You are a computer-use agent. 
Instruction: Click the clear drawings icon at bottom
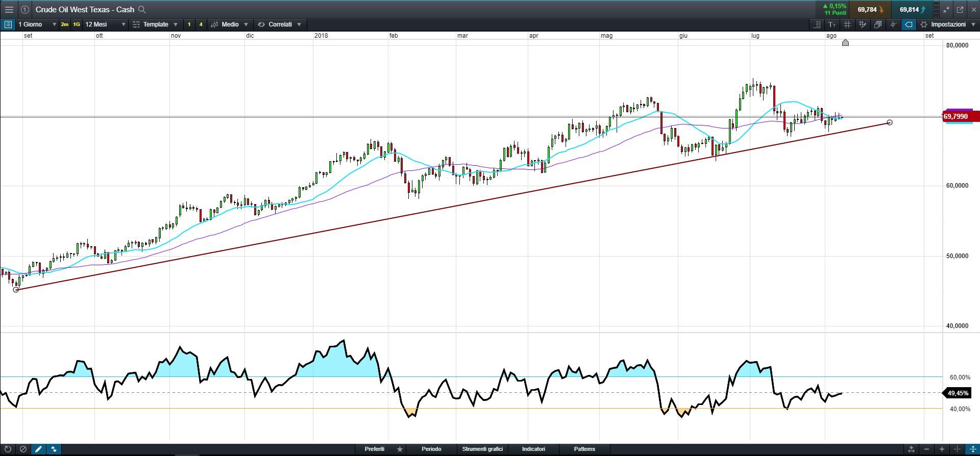[x=23, y=449]
